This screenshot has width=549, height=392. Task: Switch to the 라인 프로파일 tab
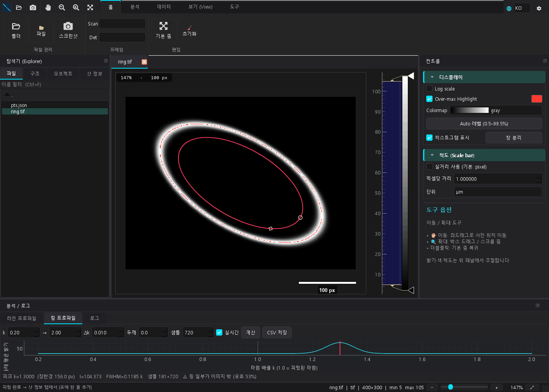coord(22,318)
